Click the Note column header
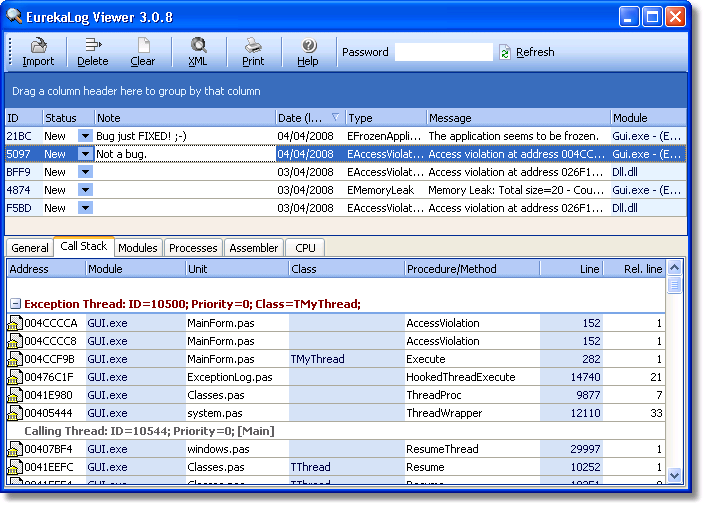704x505 pixels. point(185,118)
